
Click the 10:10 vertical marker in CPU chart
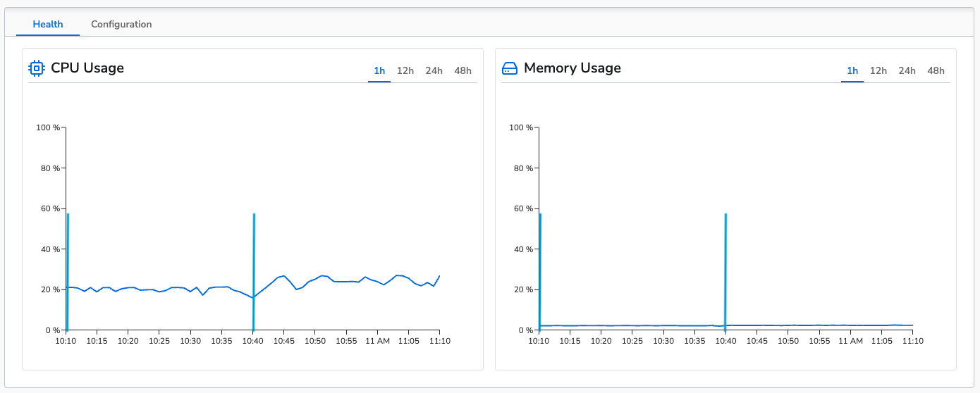(x=67, y=271)
